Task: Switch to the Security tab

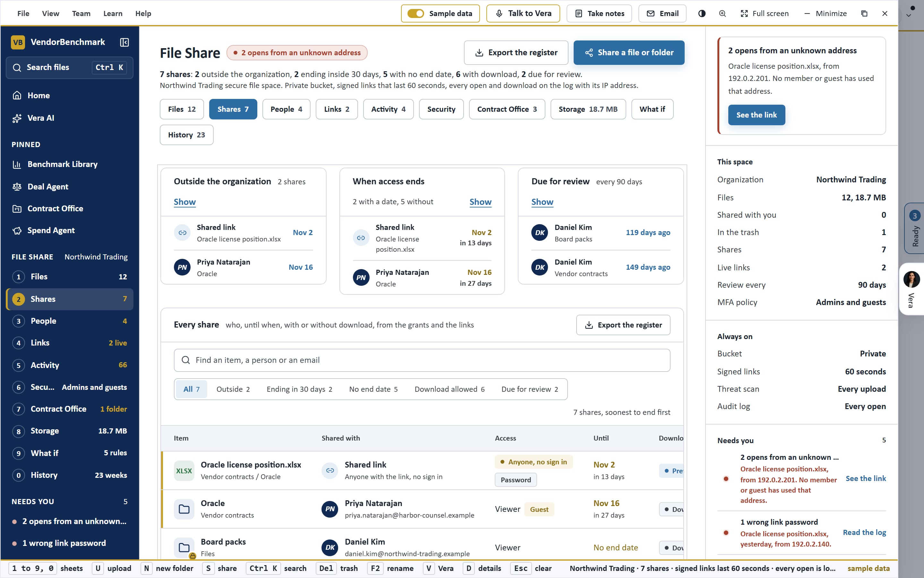Action: click(x=441, y=109)
